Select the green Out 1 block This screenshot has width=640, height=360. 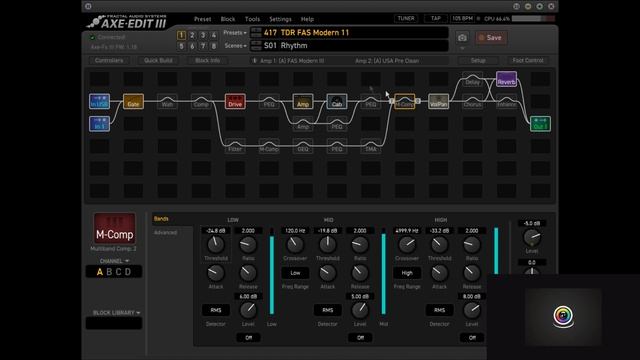[540, 124]
